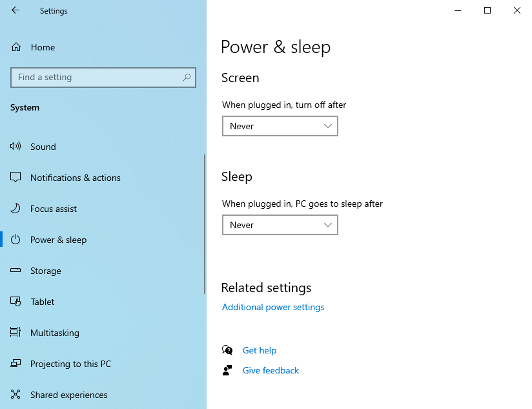532x409 pixels.
Task: Click the Storage drive icon
Action: coord(16,271)
